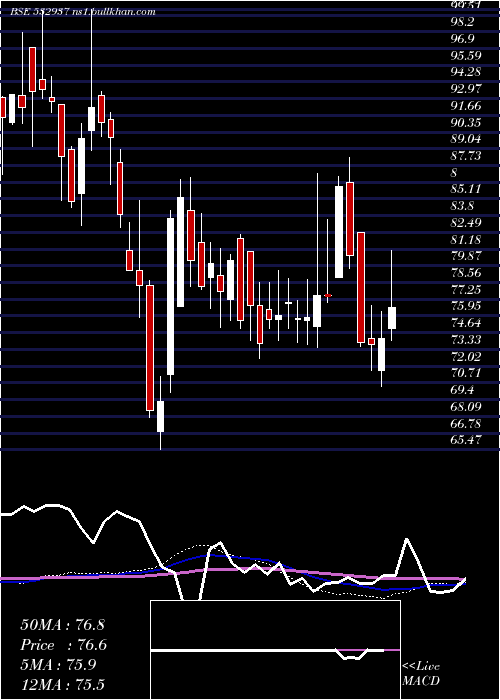500x700 pixels.
Task: Select the 12MA : 75.5 value
Action: (65, 685)
